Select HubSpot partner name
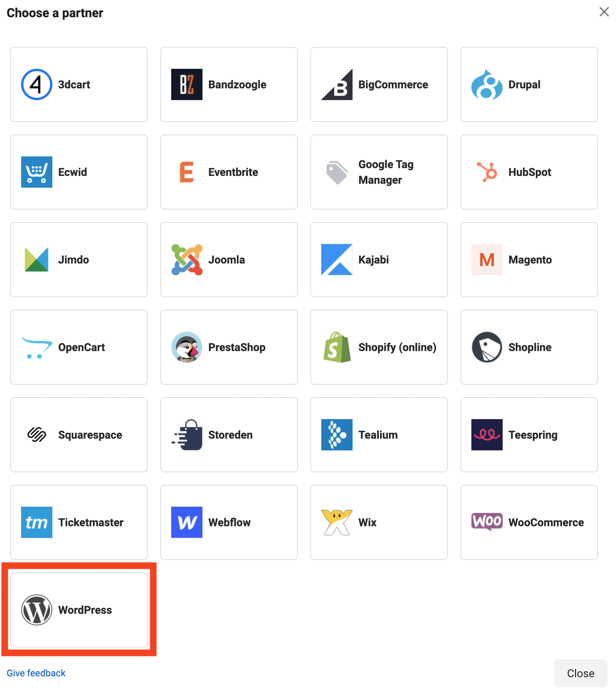Viewport: 616px width, 692px height. click(x=530, y=172)
